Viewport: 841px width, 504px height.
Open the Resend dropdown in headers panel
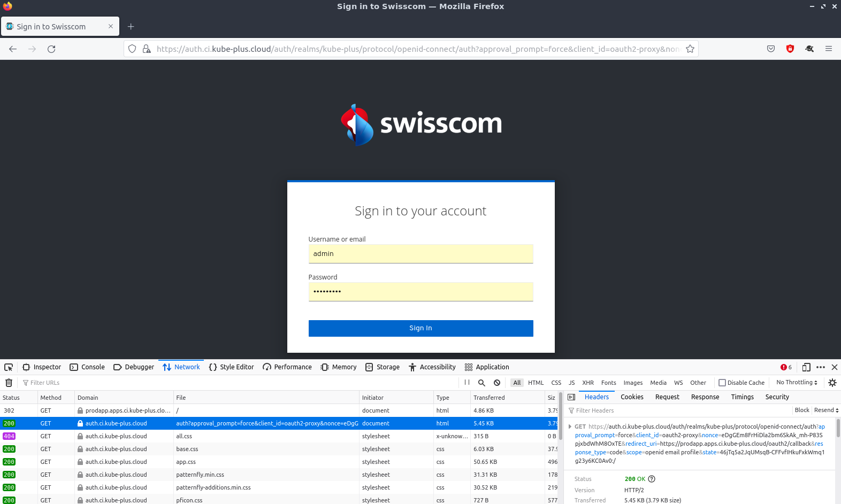coord(826,410)
